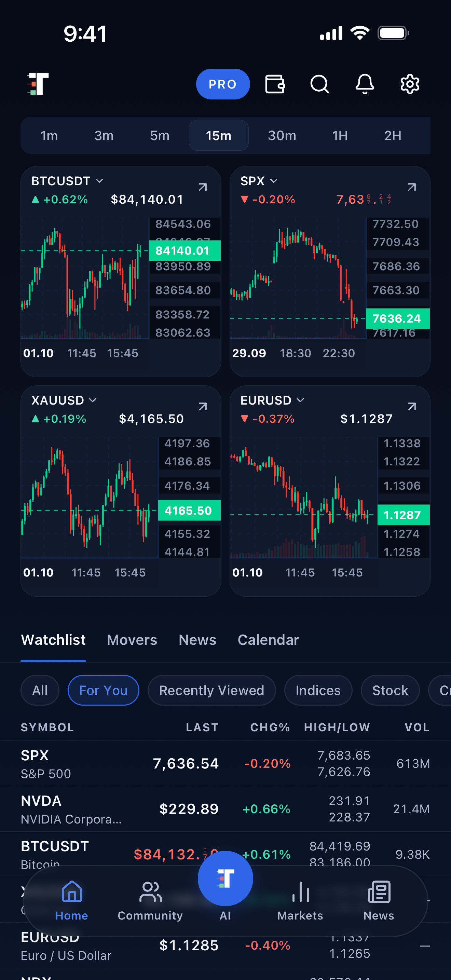Select the 3m timeframe
The height and width of the screenshot is (980, 451).
tap(104, 135)
